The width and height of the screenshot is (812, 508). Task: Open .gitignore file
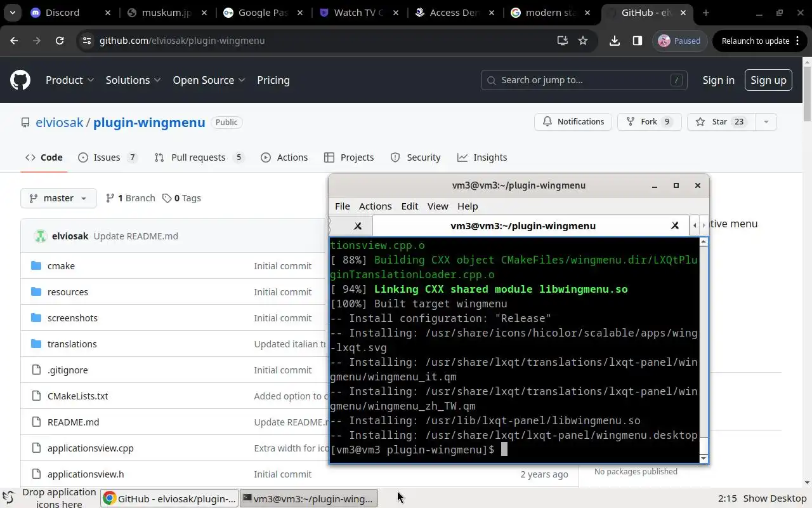point(68,370)
